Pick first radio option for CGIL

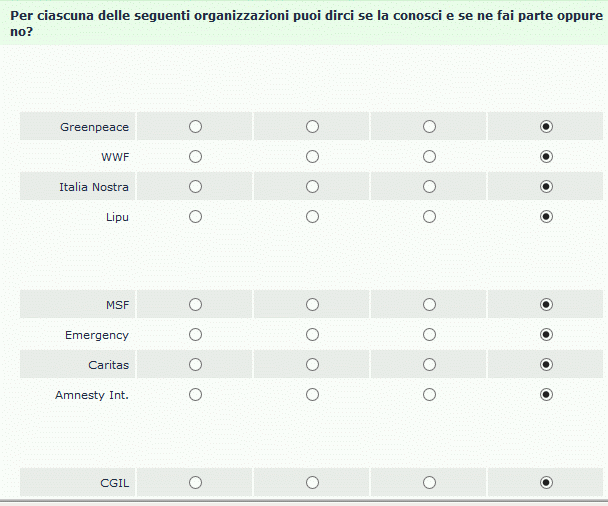click(196, 483)
